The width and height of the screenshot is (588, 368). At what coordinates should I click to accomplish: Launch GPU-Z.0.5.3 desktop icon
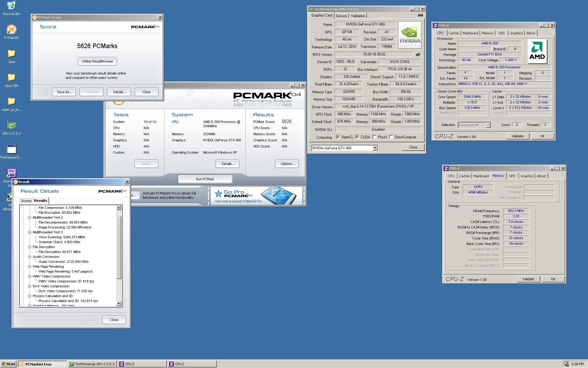coord(11,128)
